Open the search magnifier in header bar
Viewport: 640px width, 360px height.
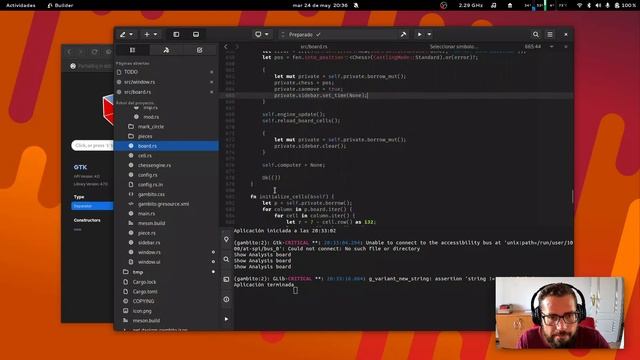[536, 35]
